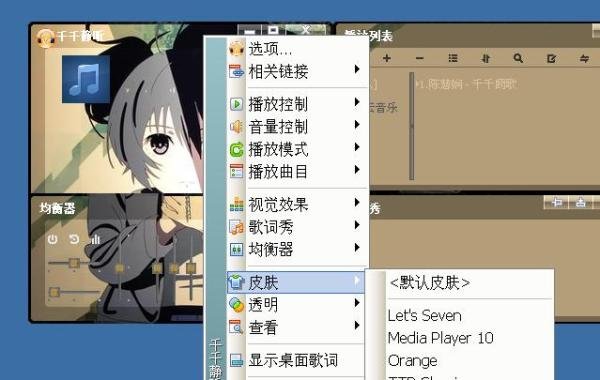The image size is (600, 380).
Task: Search the playlist with the magnifier icon
Action: [518, 58]
